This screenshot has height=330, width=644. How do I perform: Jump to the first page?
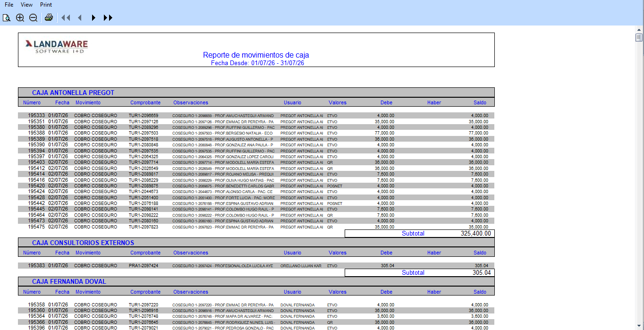click(66, 18)
